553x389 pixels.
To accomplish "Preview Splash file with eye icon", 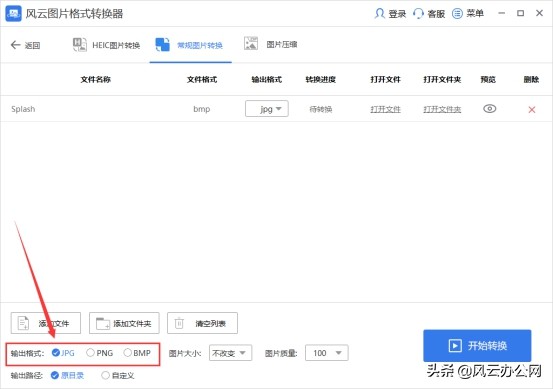I will pyautogui.click(x=490, y=109).
